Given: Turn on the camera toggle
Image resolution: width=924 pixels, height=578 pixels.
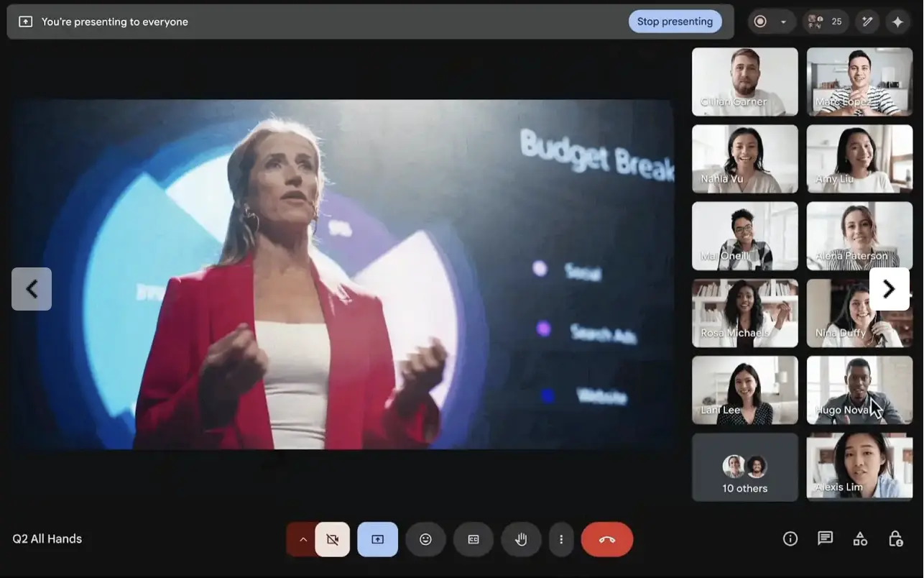Looking at the screenshot, I should pos(332,539).
